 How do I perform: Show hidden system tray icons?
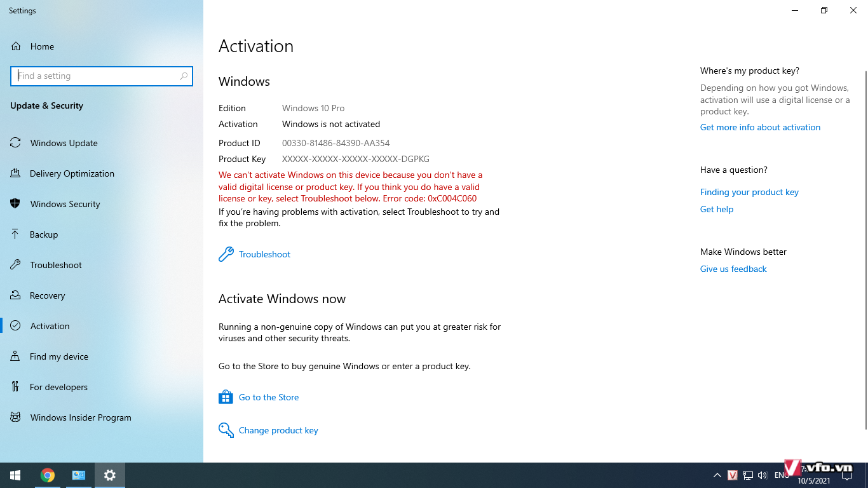717,475
